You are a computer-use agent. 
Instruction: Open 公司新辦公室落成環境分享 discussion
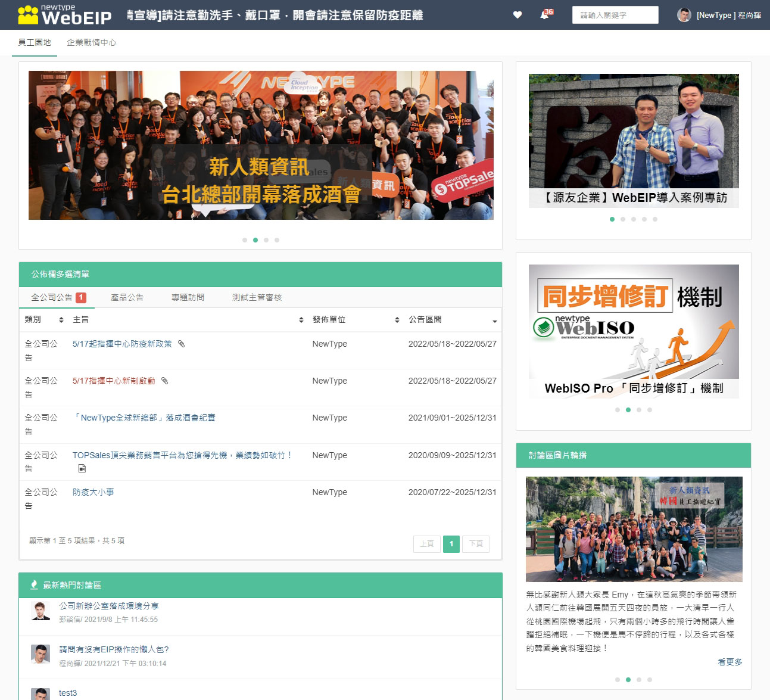(x=109, y=606)
